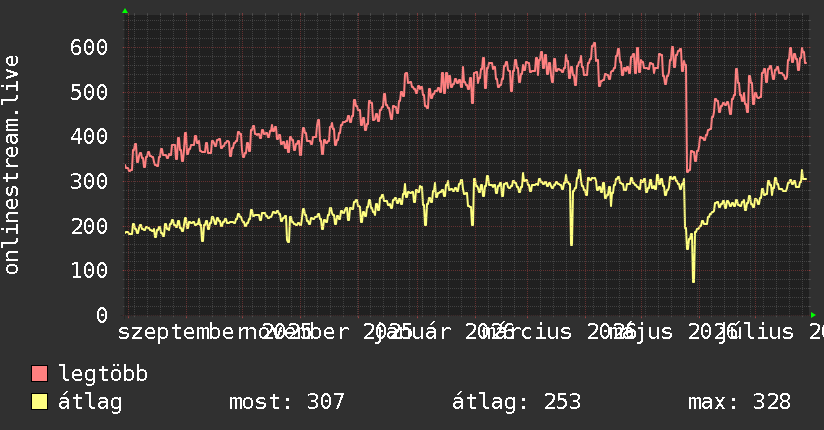Screen dimensions: 824x430
Task: Click the onlinestream.live vertical axis title
Action: pos(11,165)
